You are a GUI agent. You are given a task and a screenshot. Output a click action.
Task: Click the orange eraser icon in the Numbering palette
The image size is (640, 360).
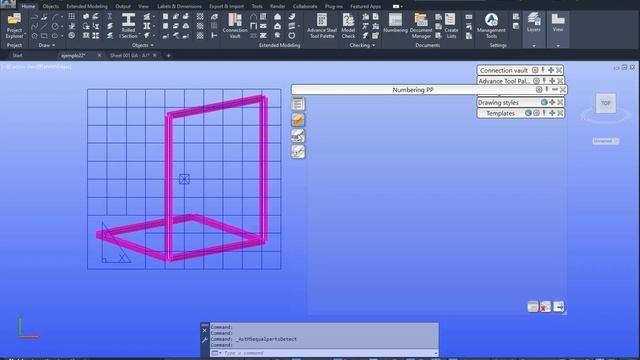[298, 120]
